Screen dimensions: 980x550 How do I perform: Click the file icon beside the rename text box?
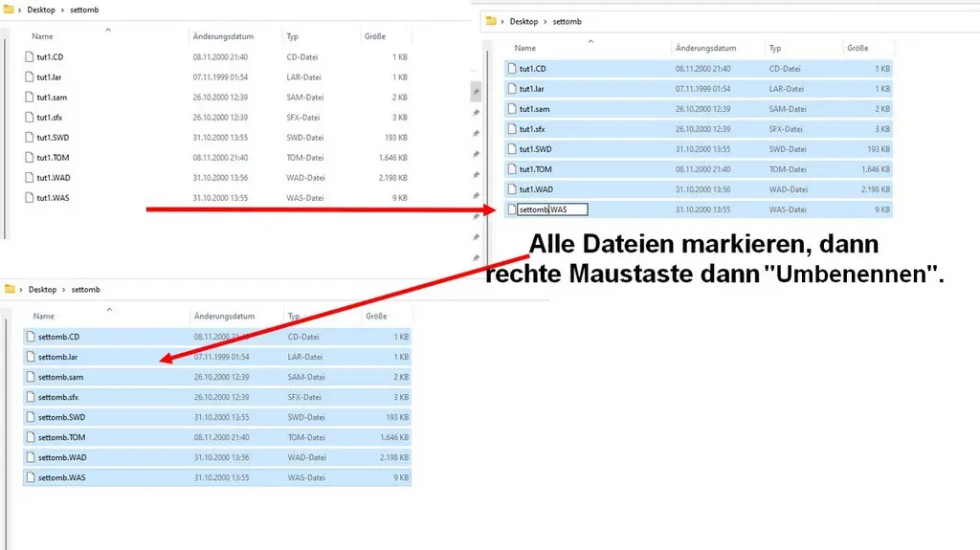pos(512,209)
